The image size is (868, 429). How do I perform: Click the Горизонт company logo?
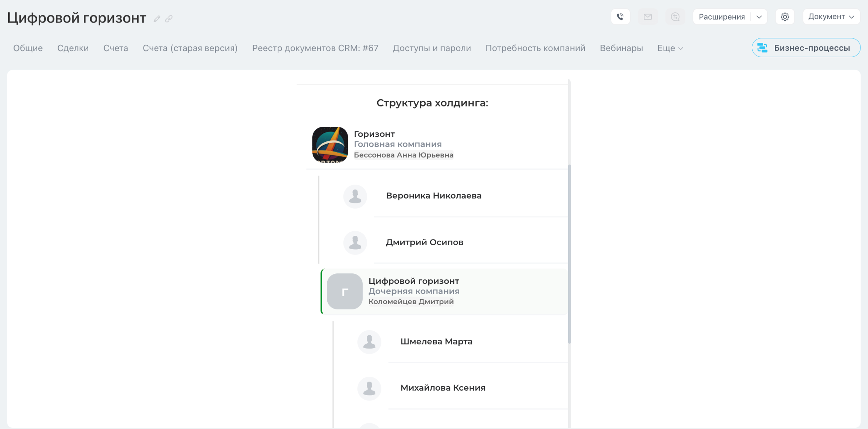pos(330,144)
